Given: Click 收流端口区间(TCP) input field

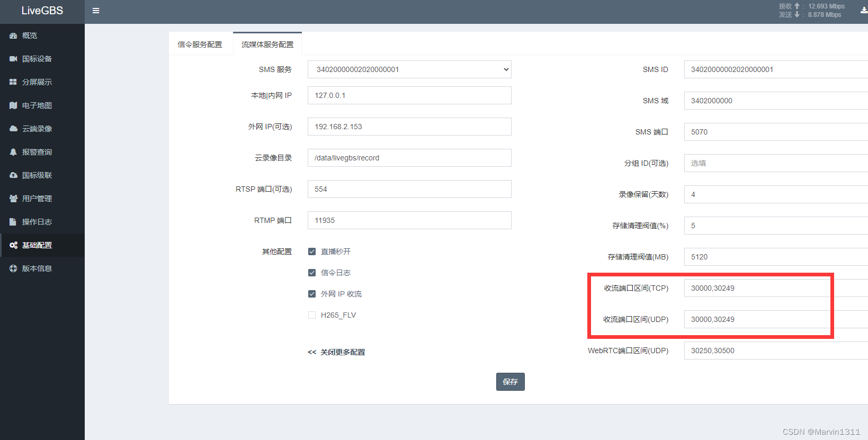Looking at the screenshot, I should [776, 288].
